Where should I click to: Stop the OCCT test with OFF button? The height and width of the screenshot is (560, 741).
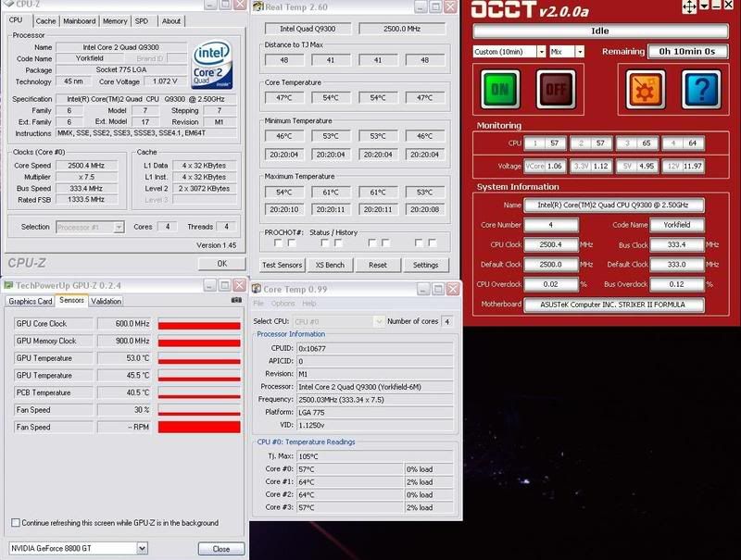[x=556, y=89]
